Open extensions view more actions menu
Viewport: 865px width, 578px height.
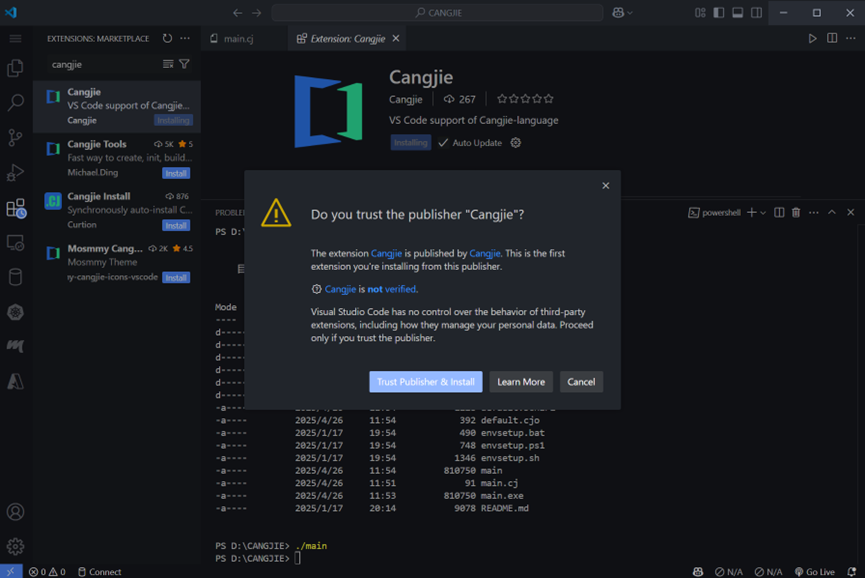(x=185, y=38)
